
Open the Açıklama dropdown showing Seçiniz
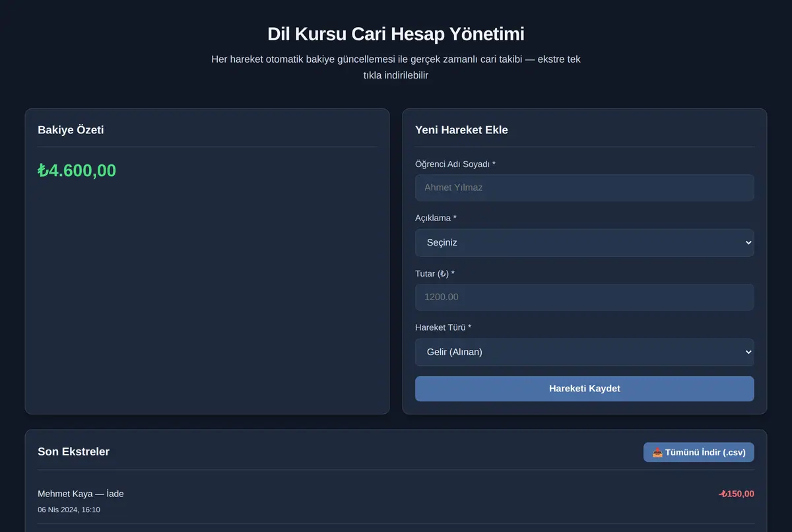584,242
